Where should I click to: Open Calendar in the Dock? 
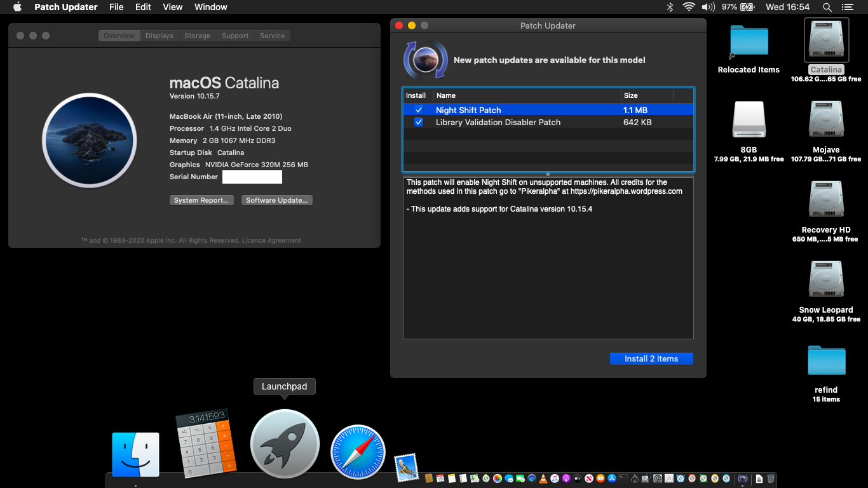pos(440,478)
